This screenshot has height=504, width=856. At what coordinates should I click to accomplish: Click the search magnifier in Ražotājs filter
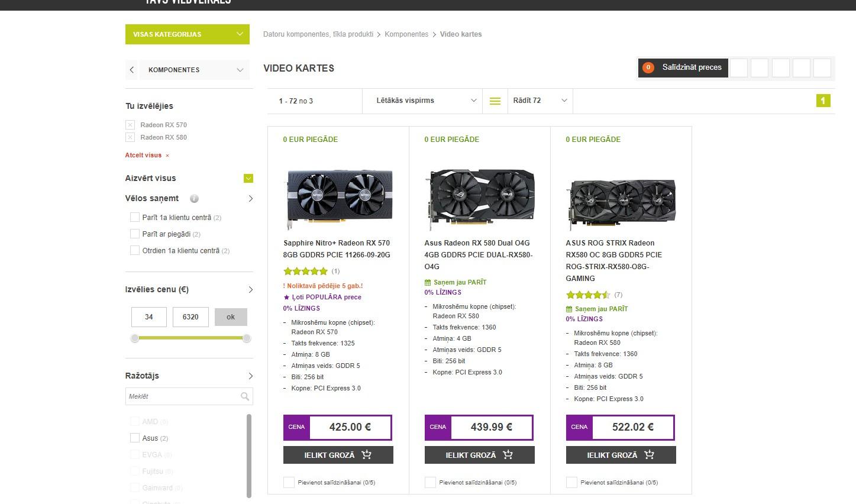[244, 396]
